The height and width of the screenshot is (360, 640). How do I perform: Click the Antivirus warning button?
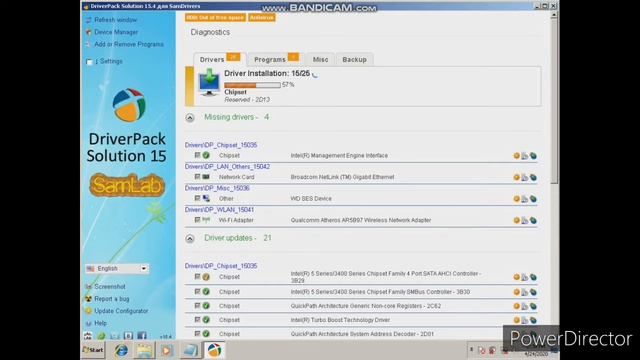262,18
